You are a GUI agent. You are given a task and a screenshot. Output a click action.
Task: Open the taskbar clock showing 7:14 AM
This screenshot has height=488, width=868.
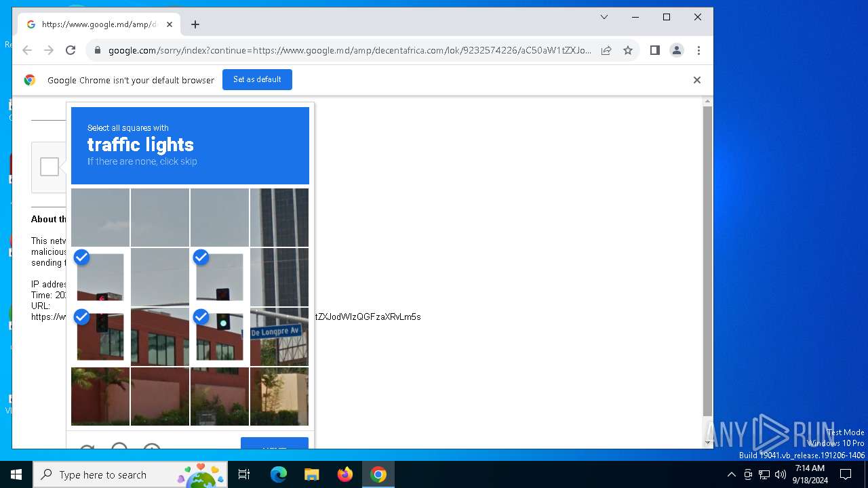click(810, 474)
